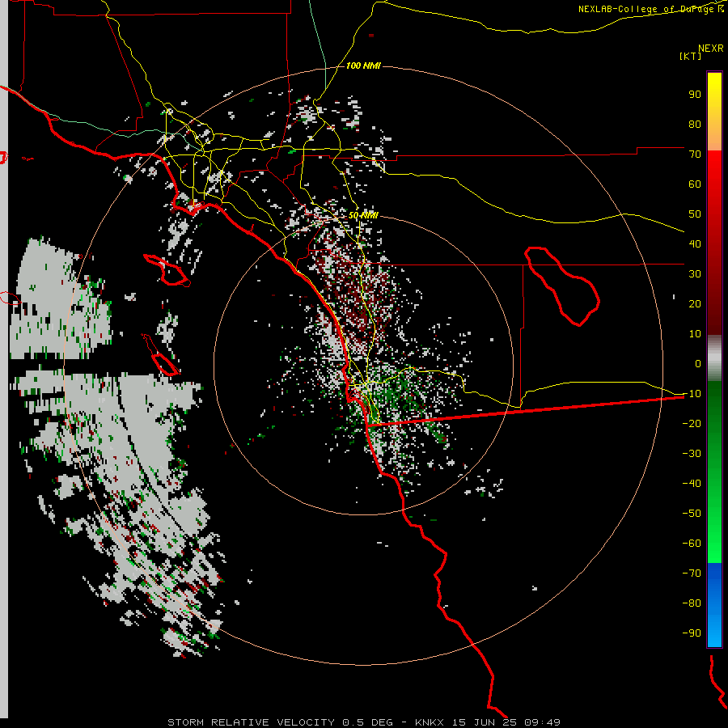Click the 50 value on the velocity scale
Image resolution: width=728 pixels, height=728 pixels.
coord(695,214)
